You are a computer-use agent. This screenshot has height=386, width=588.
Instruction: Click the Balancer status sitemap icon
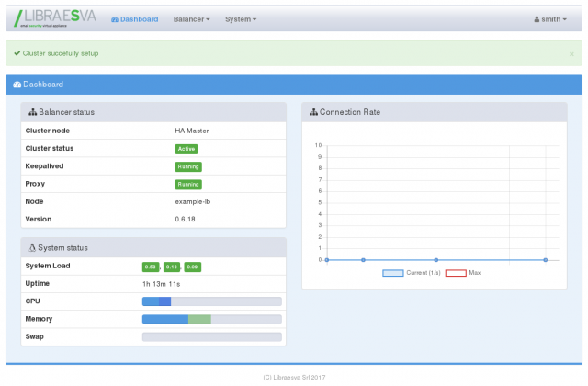(x=33, y=112)
